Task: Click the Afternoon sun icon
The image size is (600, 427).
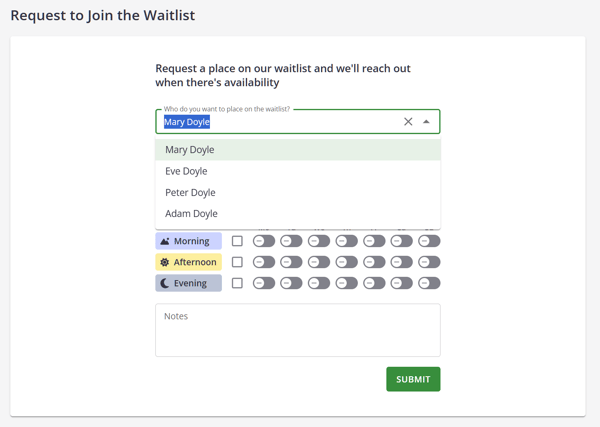Action: click(165, 262)
